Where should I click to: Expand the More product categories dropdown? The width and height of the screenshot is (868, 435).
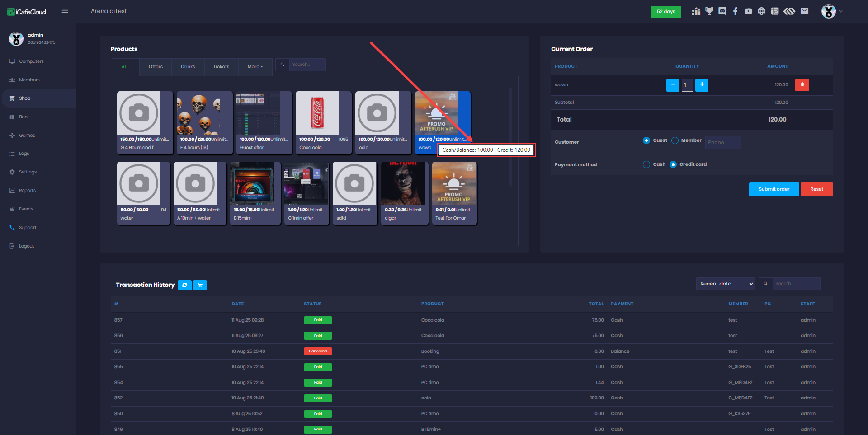pyautogui.click(x=255, y=67)
